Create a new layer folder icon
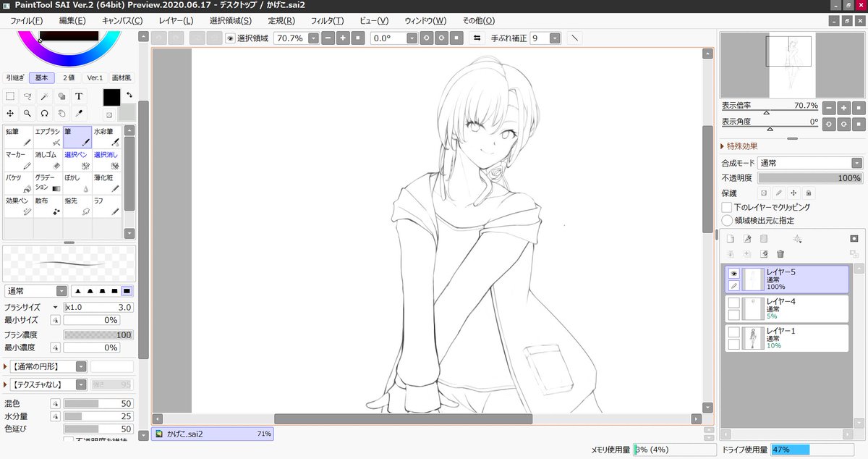The image size is (868, 459). pyautogui.click(x=764, y=238)
